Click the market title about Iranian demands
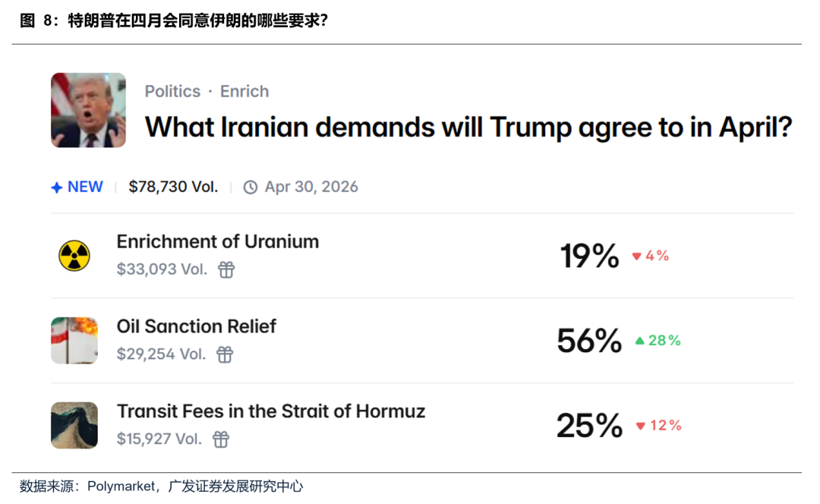Viewport: 820px width, 504px height. coord(468,127)
